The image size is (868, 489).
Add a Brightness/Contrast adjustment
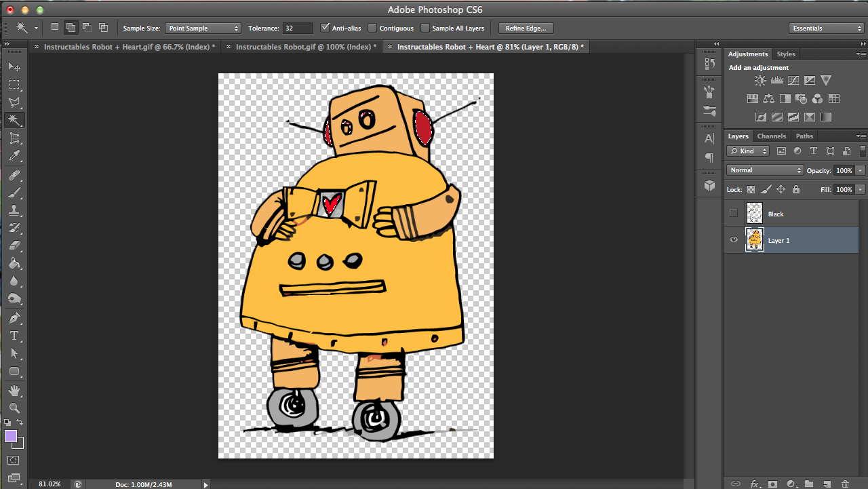pos(760,80)
